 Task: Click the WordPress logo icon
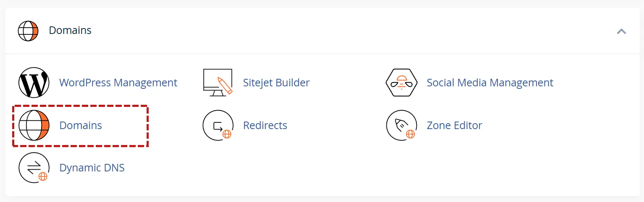34,83
